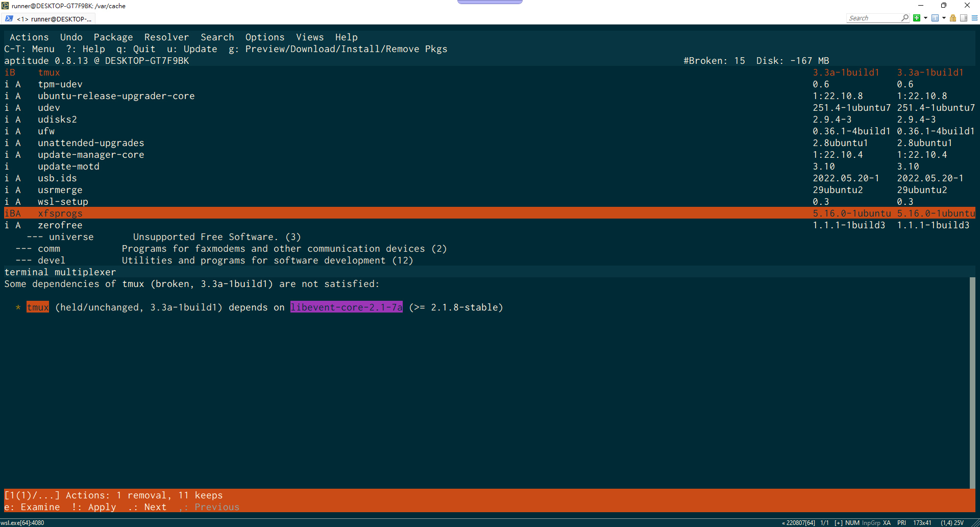This screenshot has width=980, height=527.
Task: Toggle the [+] indicator in status bar
Action: pyautogui.click(x=838, y=522)
